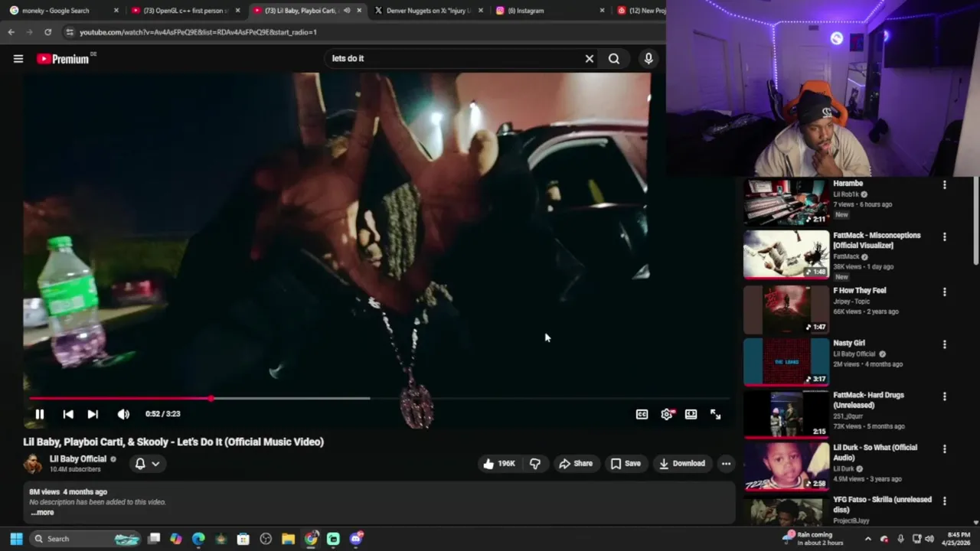Go back in browser history

[x=11, y=32]
